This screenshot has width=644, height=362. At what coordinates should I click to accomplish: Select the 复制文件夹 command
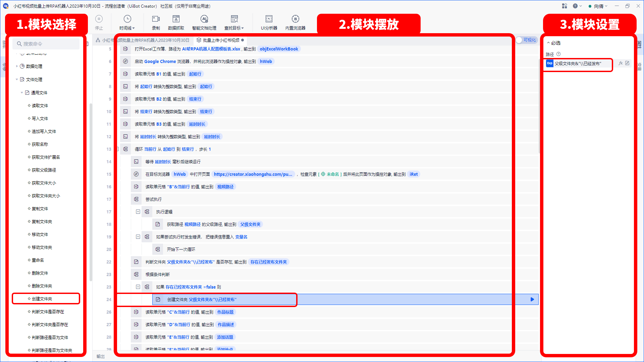tap(42, 222)
